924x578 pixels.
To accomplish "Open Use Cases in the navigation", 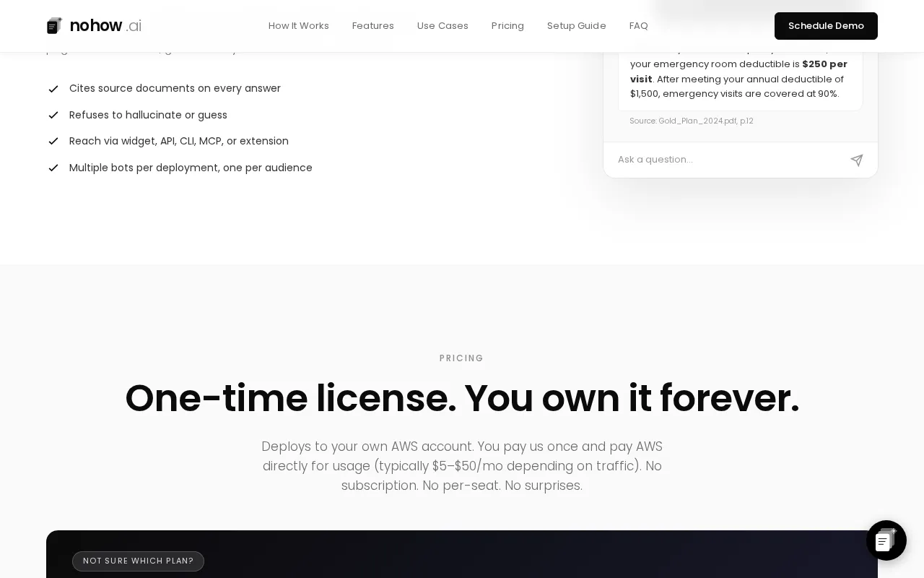I will coord(443,26).
